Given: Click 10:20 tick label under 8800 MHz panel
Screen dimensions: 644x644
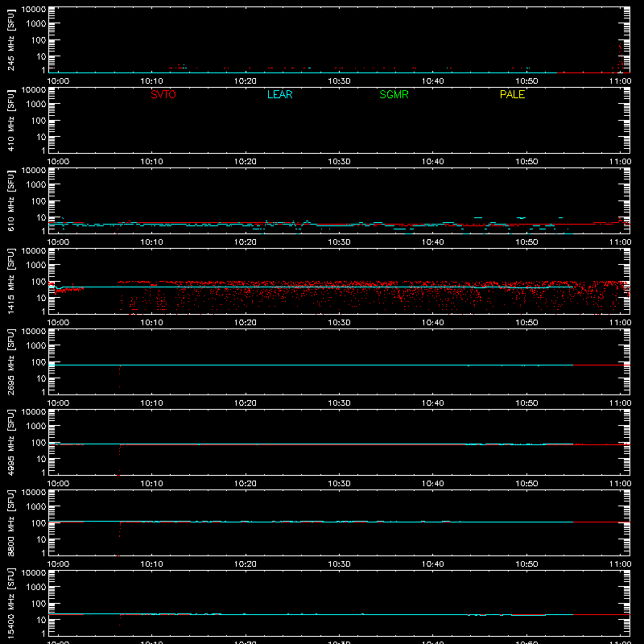Looking at the screenshot, I should click(246, 564).
